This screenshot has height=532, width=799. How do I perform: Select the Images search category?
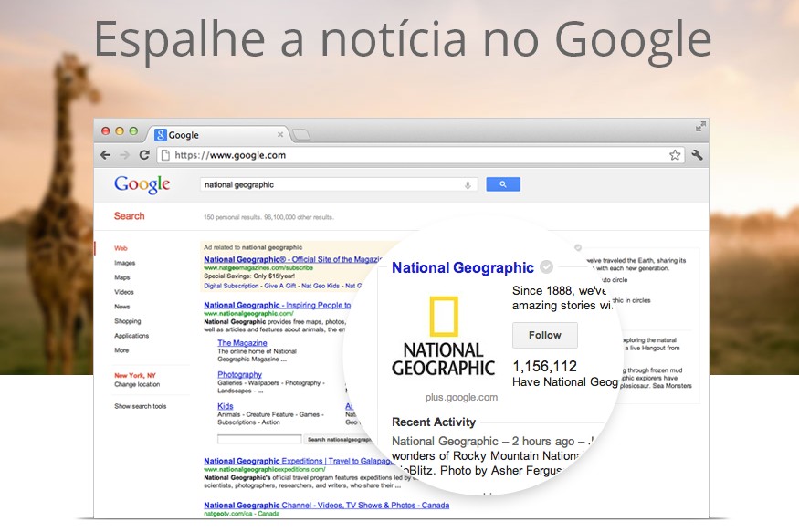pos(125,263)
